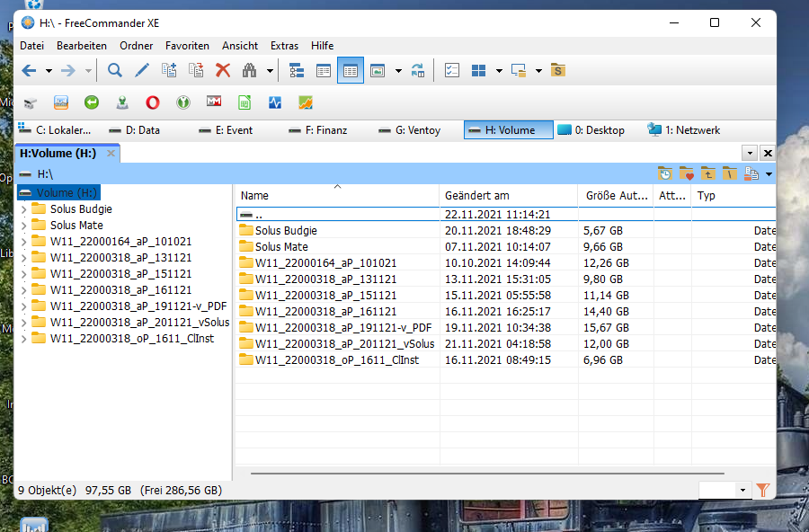809x532 pixels.
Task: Click the red Opera icon
Action: click(x=153, y=102)
